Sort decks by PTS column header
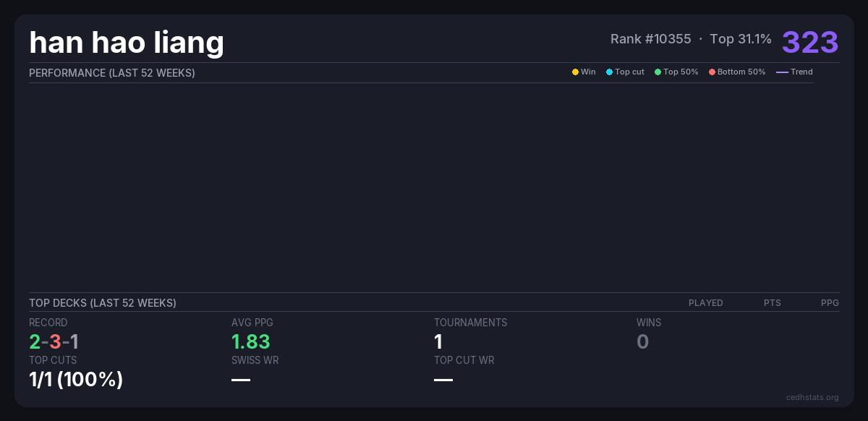This screenshot has height=421, width=868. click(772, 303)
